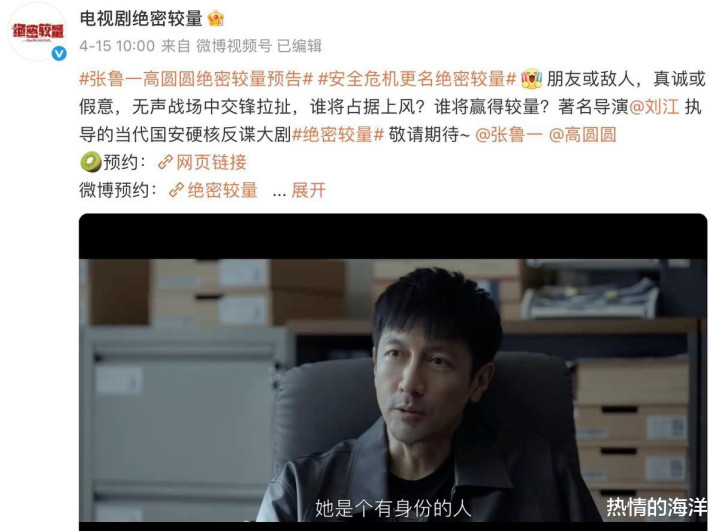
Task: Open the 绝密较量 weibo reservation link
Action: tap(222, 190)
